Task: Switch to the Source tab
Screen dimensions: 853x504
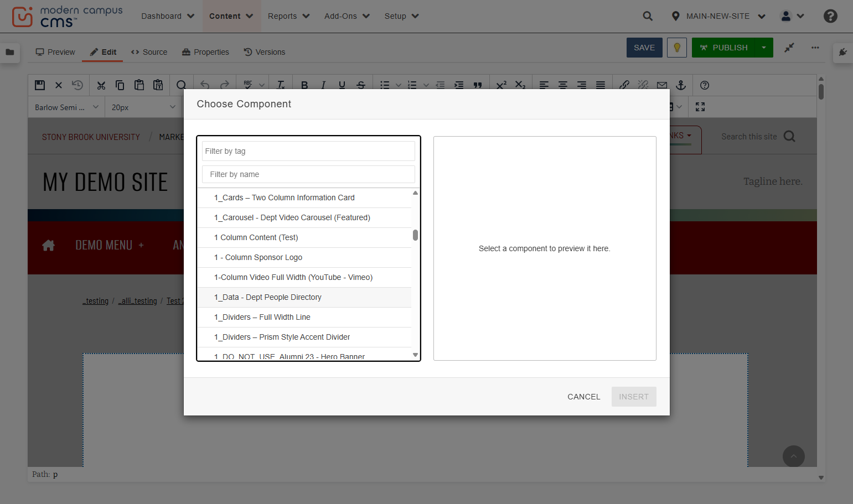Action: pos(149,52)
